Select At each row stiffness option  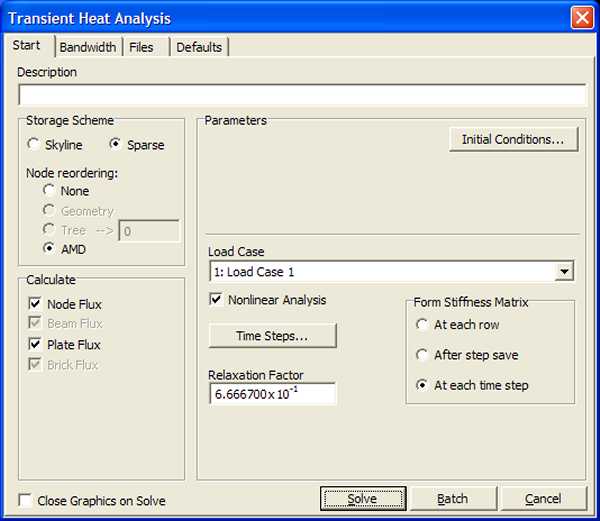click(x=422, y=325)
